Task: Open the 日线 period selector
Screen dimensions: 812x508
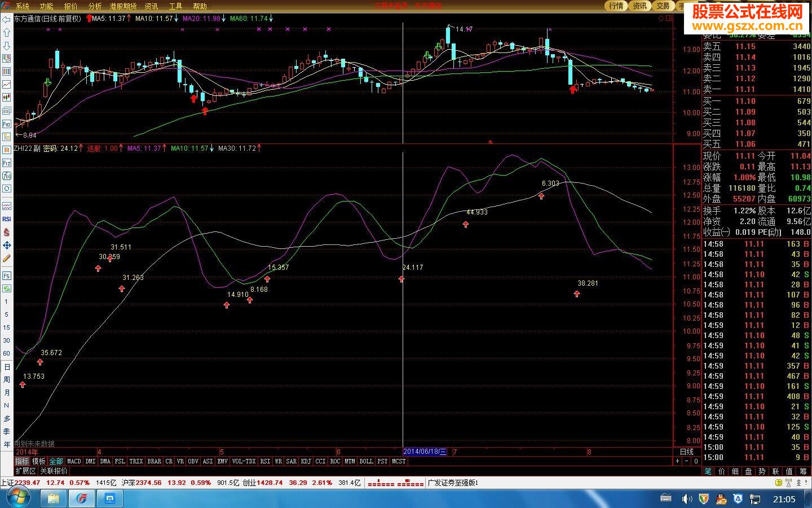Action: [687, 452]
